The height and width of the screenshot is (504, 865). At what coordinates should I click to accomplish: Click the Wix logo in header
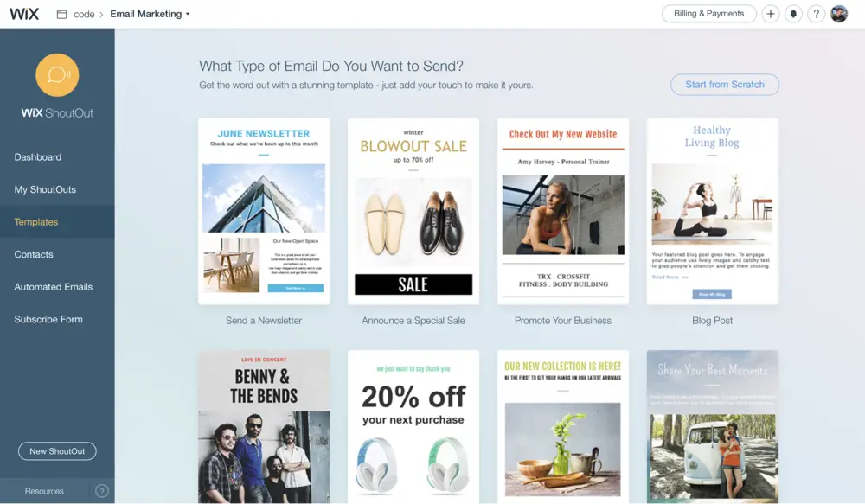coord(24,14)
